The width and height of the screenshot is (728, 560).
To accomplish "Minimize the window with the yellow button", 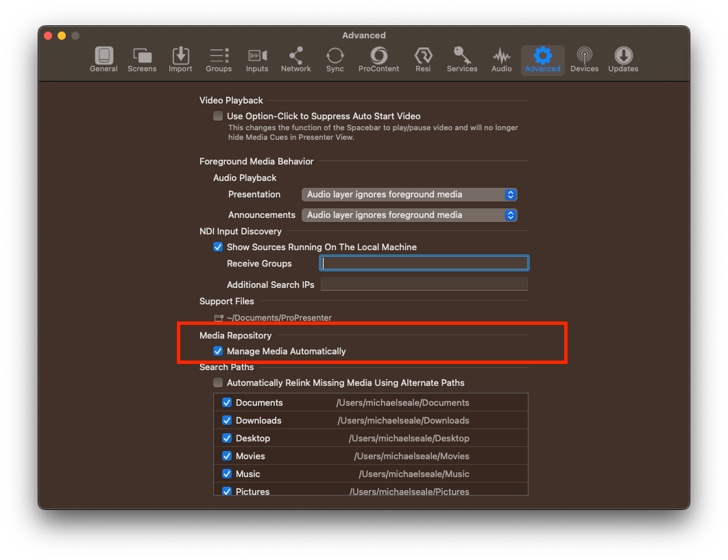I will [61, 36].
